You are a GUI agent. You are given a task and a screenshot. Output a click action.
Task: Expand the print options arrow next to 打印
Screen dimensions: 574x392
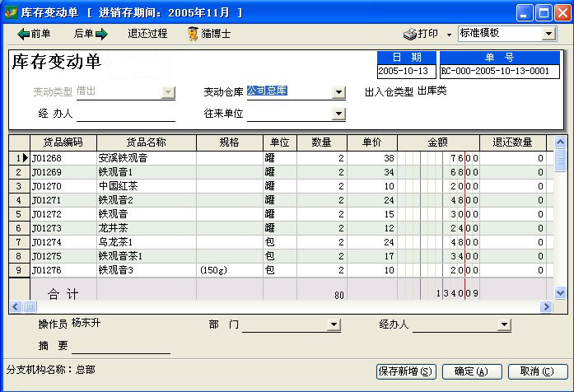449,35
